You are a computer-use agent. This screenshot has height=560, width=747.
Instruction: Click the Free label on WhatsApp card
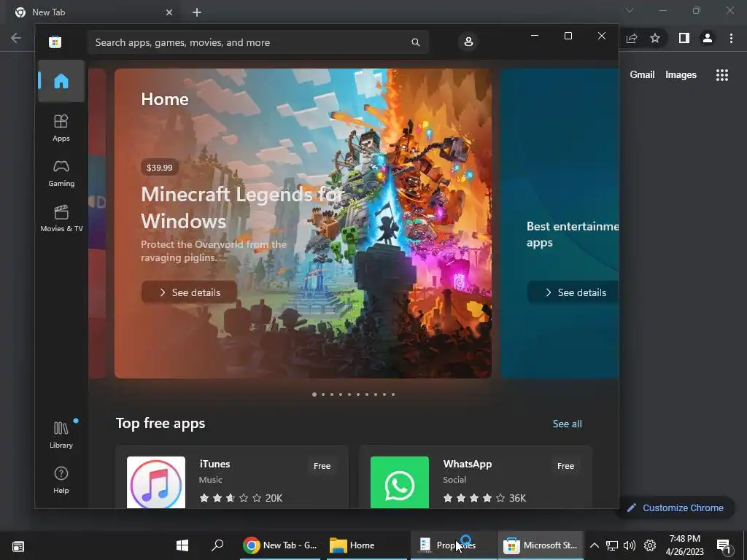click(565, 466)
